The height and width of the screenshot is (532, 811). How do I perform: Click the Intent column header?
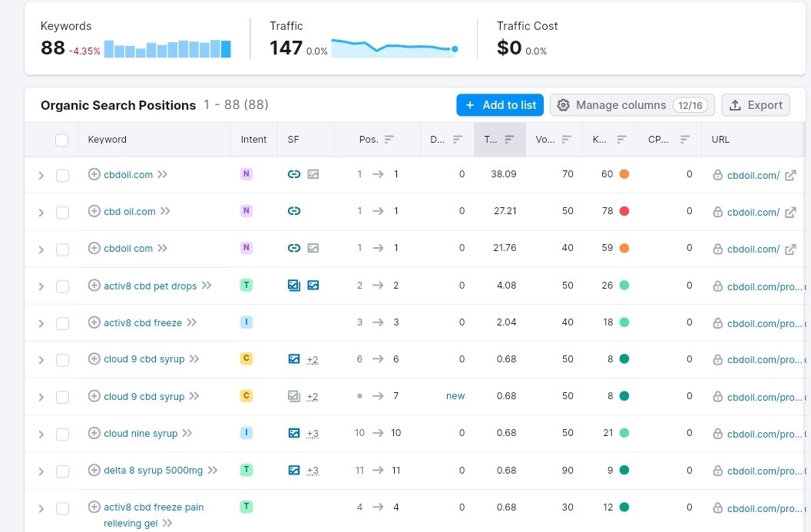click(x=253, y=140)
